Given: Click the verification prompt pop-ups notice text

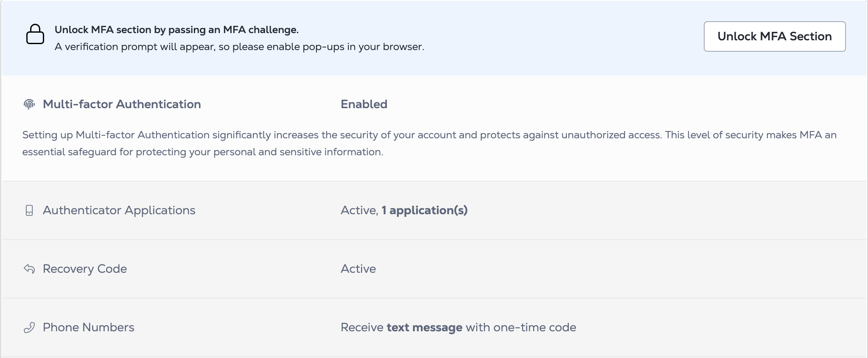Looking at the screenshot, I should tap(239, 47).
